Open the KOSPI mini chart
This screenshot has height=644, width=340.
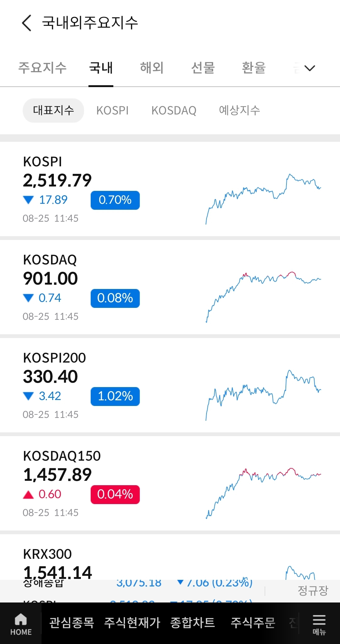click(x=263, y=198)
